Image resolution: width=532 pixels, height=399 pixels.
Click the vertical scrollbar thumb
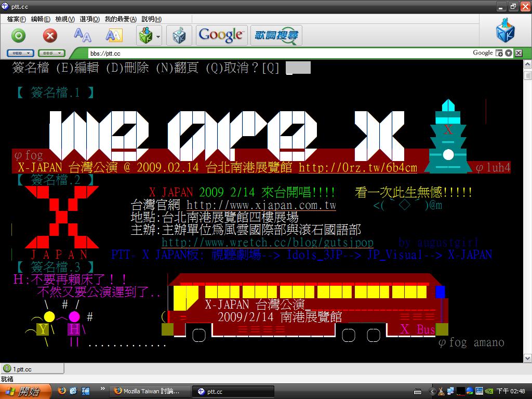527,75
